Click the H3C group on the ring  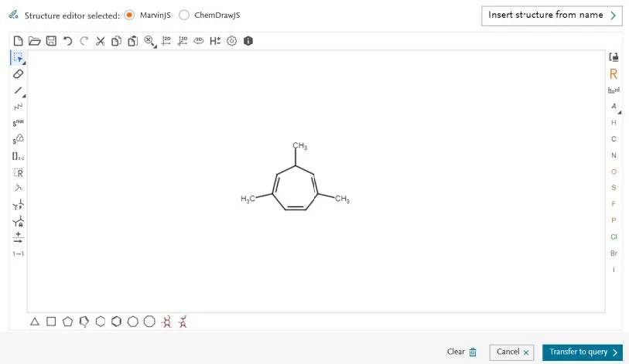[x=248, y=199]
